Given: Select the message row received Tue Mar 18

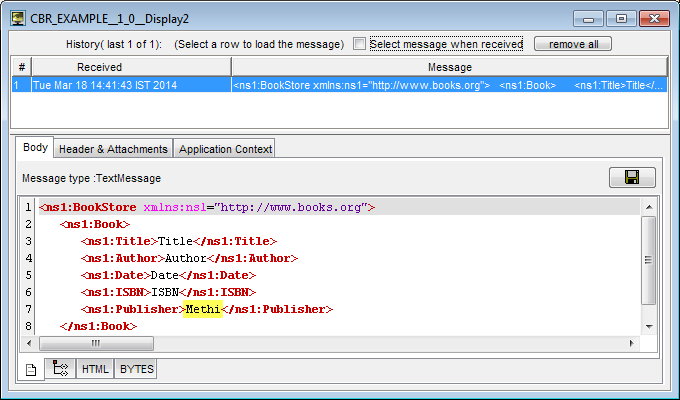Looking at the screenshot, I should click(339, 85).
